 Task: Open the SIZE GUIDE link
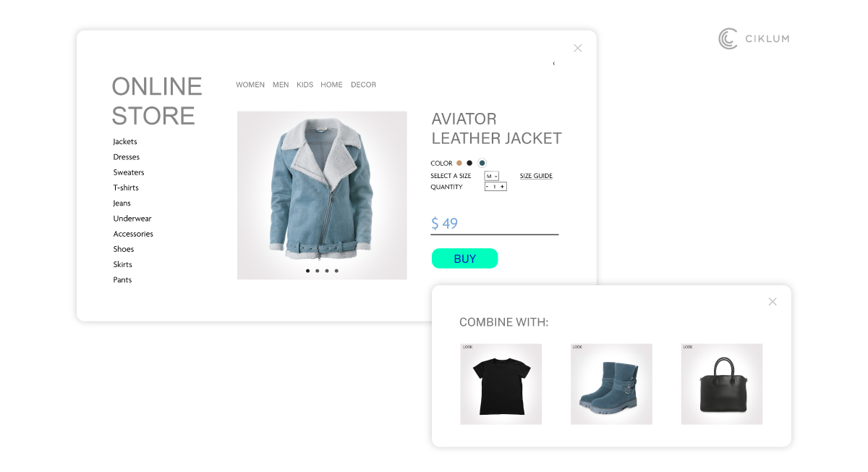[536, 176]
